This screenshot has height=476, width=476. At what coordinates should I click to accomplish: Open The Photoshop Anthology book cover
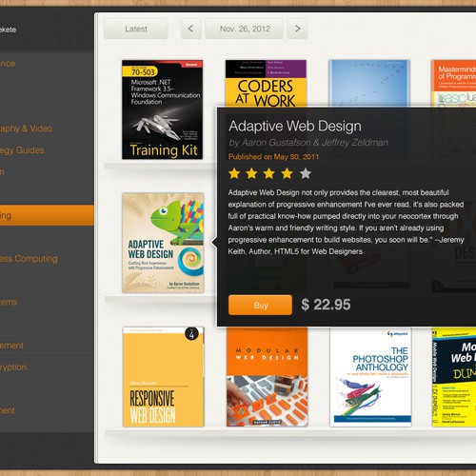(x=370, y=377)
